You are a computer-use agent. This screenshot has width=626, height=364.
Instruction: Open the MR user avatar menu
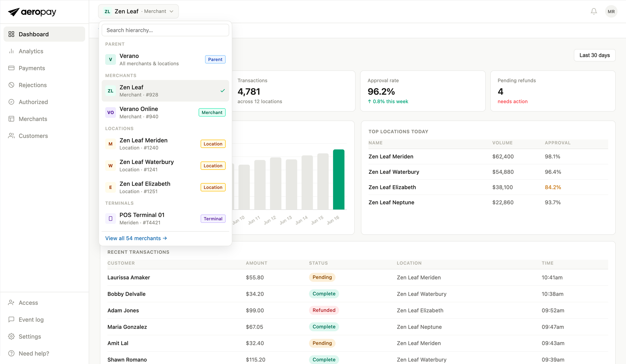coord(611,11)
